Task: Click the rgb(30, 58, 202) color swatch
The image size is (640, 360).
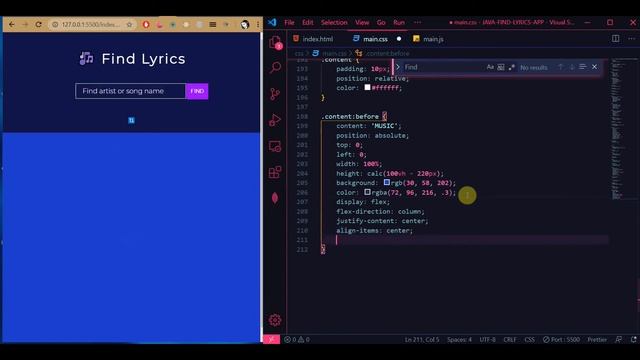Action: click(x=387, y=182)
